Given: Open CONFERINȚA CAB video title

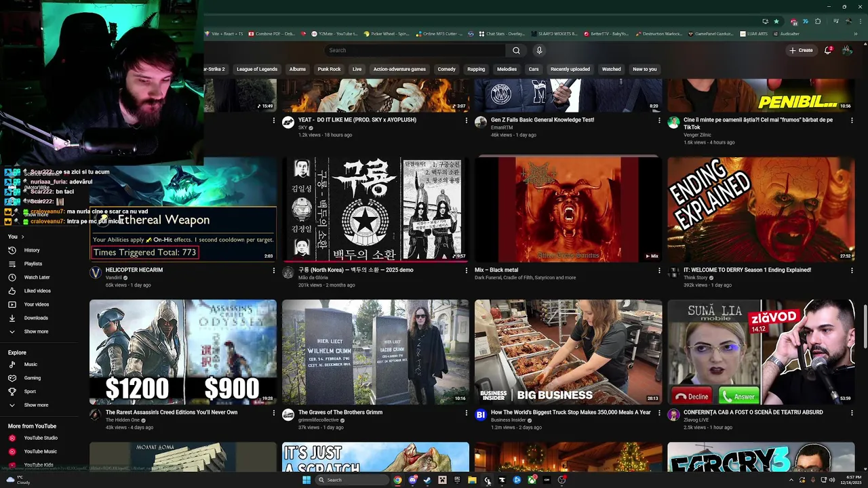Looking at the screenshot, I should coord(753,412).
